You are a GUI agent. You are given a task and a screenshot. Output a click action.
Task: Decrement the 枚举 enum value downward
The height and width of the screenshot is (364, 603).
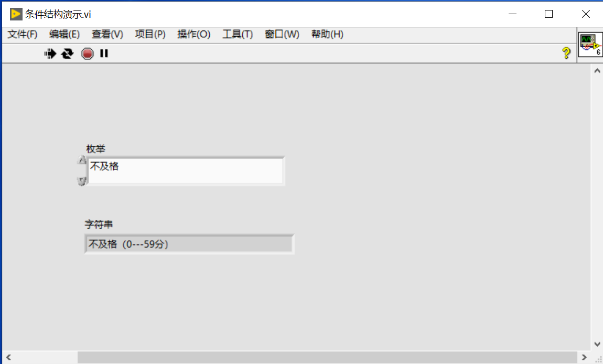[x=81, y=180]
